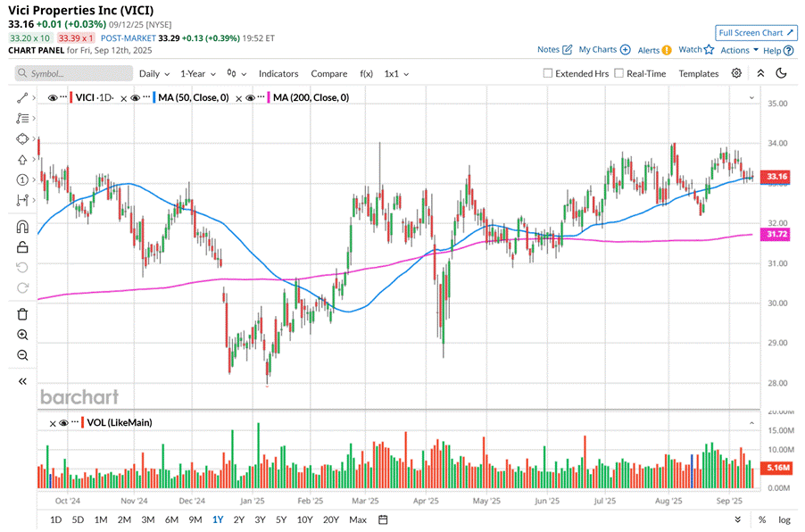Click the orange Alerts icon
The height and width of the screenshot is (532, 805).
point(667,50)
